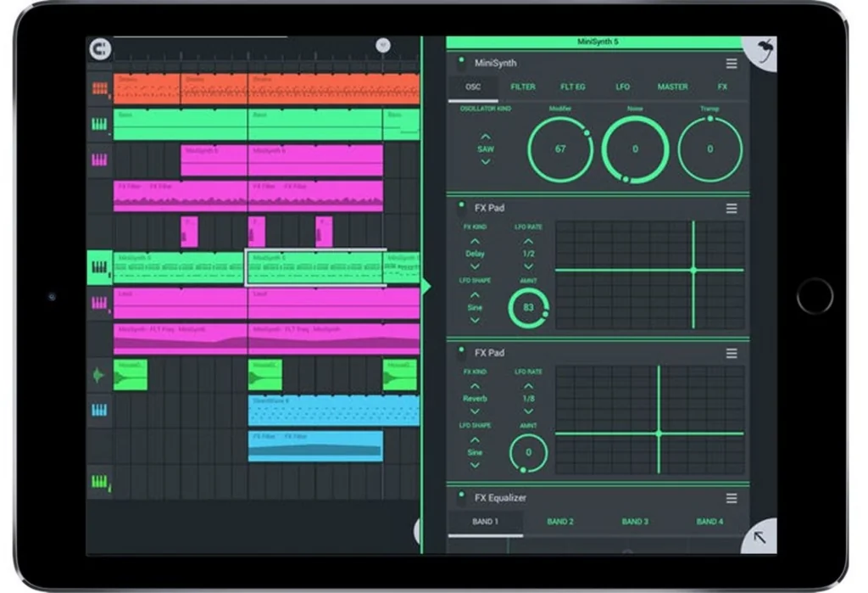The height and width of the screenshot is (593, 868).
Task: Increase LFO rate above 1/8
Action: click(528, 386)
